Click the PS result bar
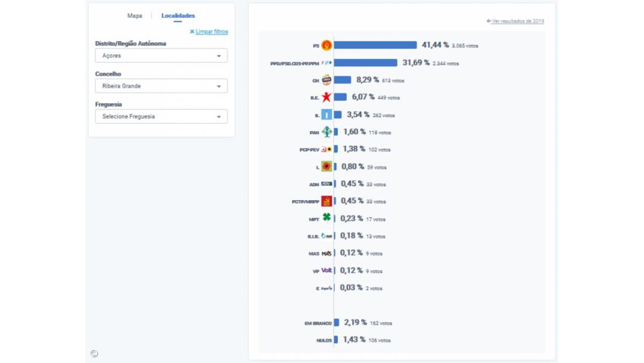Screen dimensions: 644x363 375,45
